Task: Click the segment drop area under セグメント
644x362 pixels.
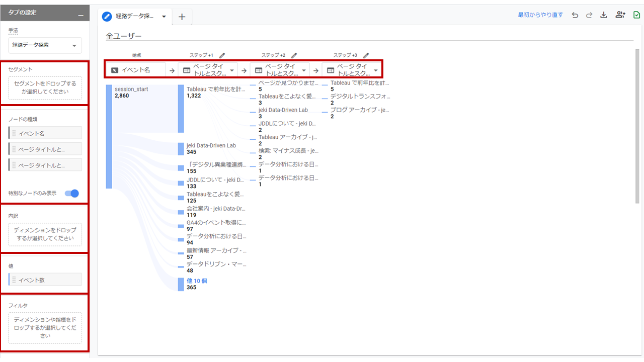Action: [45, 87]
